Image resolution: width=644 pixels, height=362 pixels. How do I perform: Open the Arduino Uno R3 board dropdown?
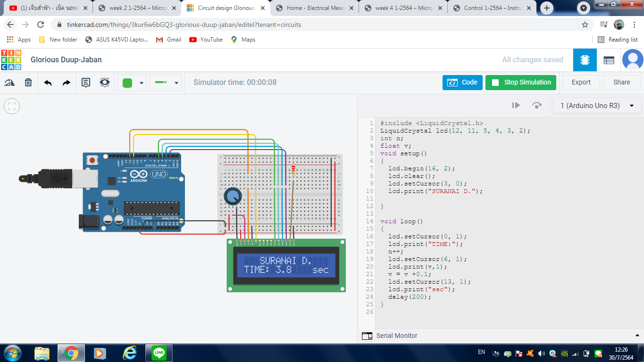[597, 106]
